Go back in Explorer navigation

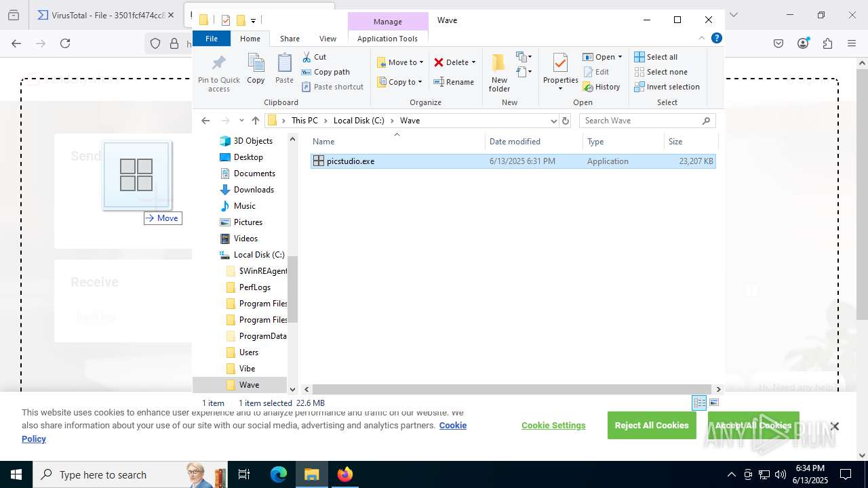click(205, 121)
